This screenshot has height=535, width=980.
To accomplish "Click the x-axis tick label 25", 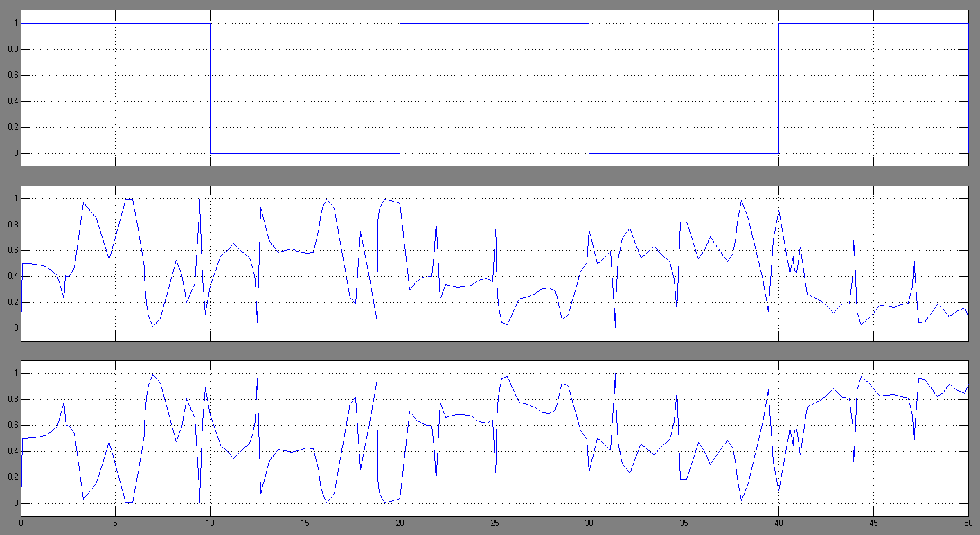I will (495, 523).
